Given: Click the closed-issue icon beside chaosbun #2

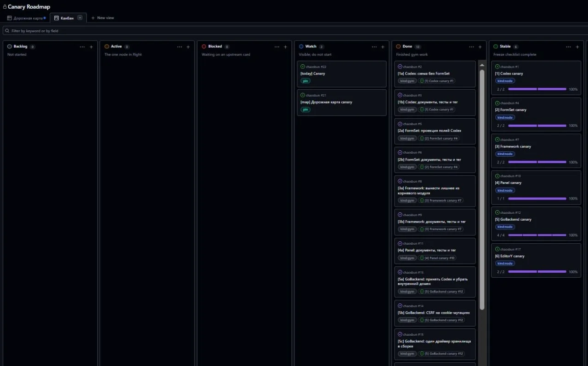Looking at the screenshot, I should click(400, 67).
